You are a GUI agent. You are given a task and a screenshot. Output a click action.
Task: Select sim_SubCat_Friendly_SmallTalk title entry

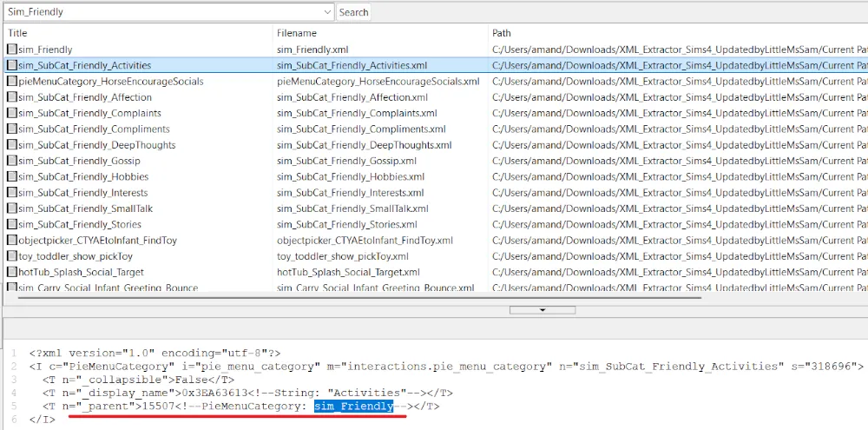pyautogui.click(x=85, y=208)
